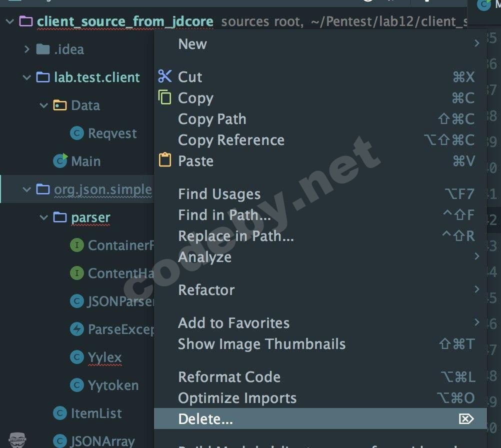Image resolution: width=501 pixels, height=448 pixels.
Task: Choose Paste from the context menu
Action: (320, 160)
